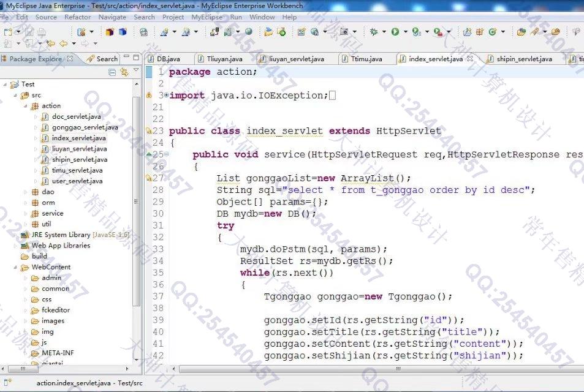Click the override marker on line 25

149,154
